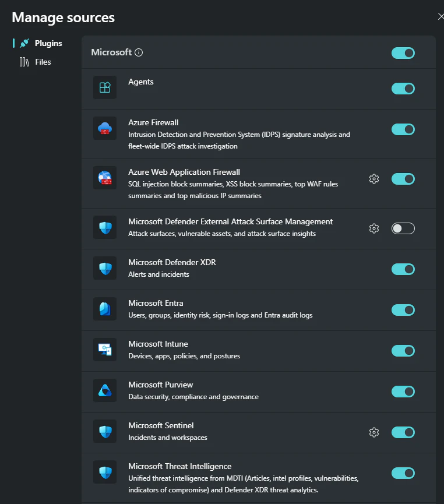
Task: Select the 'Microsoft Purview' title
Action: pyautogui.click(x=161, y=385)
